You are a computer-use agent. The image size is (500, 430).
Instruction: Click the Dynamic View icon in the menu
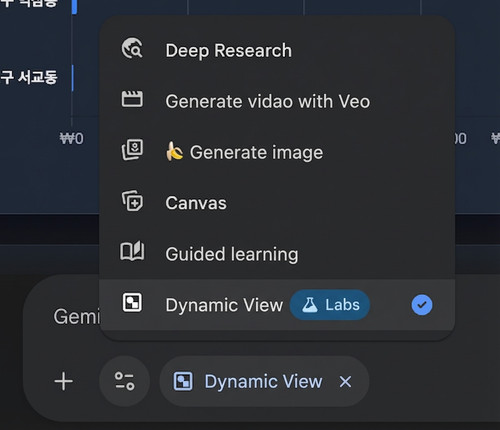(x=132, y=303)
